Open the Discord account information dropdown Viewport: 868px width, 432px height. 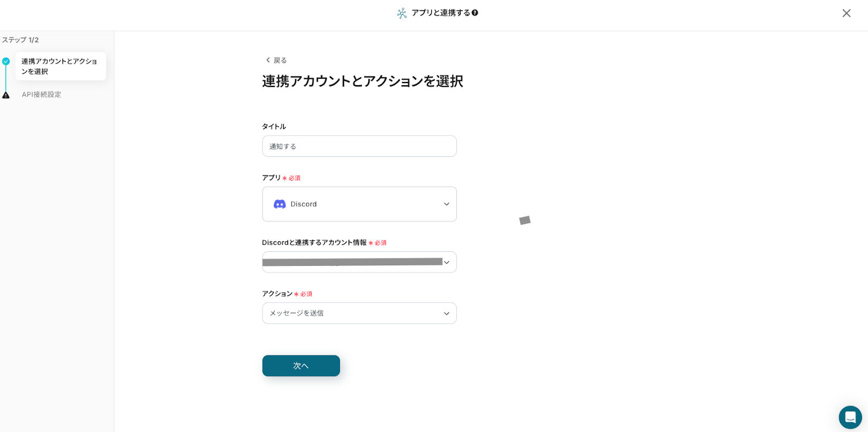(x=353, y=262)
